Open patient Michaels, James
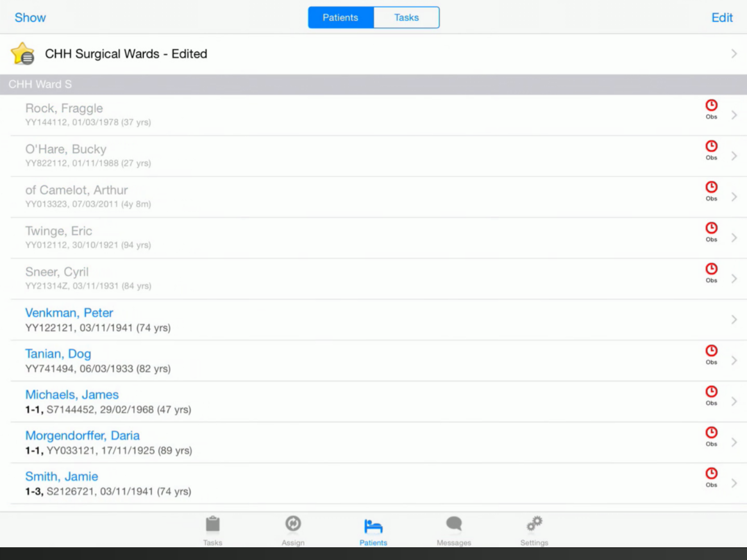 click(72, 395)
